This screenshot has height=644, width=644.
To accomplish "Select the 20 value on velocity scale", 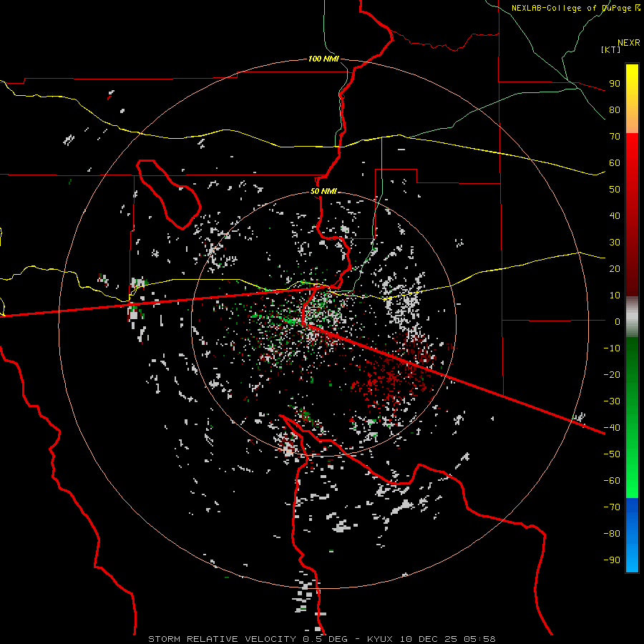I will 615,268.
